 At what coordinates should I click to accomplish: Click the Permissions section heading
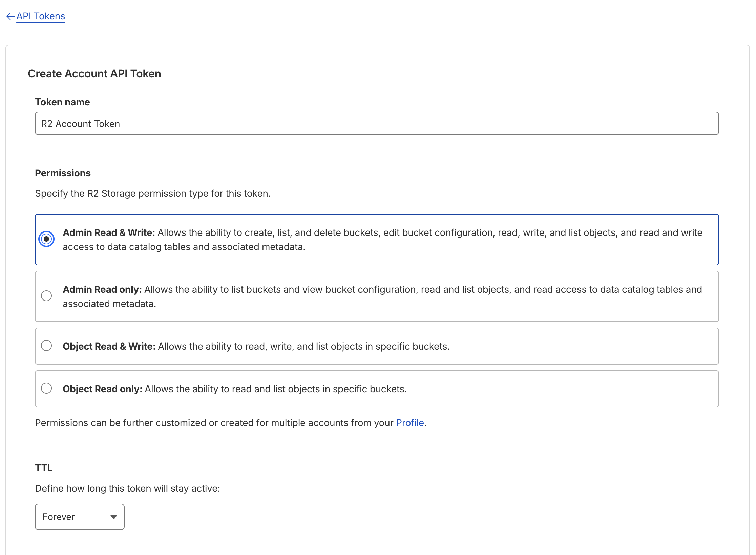pos(63,173)
